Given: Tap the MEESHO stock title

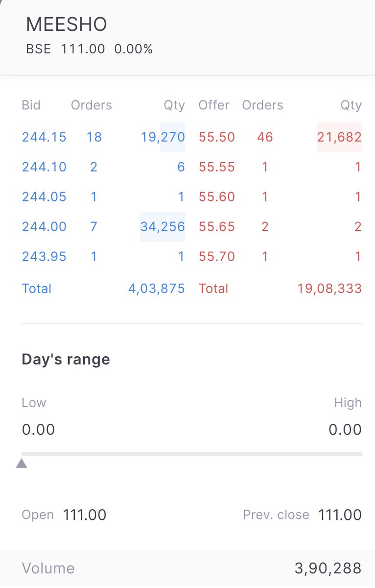Looking at the screenshot, I should [x=67, y=24].
